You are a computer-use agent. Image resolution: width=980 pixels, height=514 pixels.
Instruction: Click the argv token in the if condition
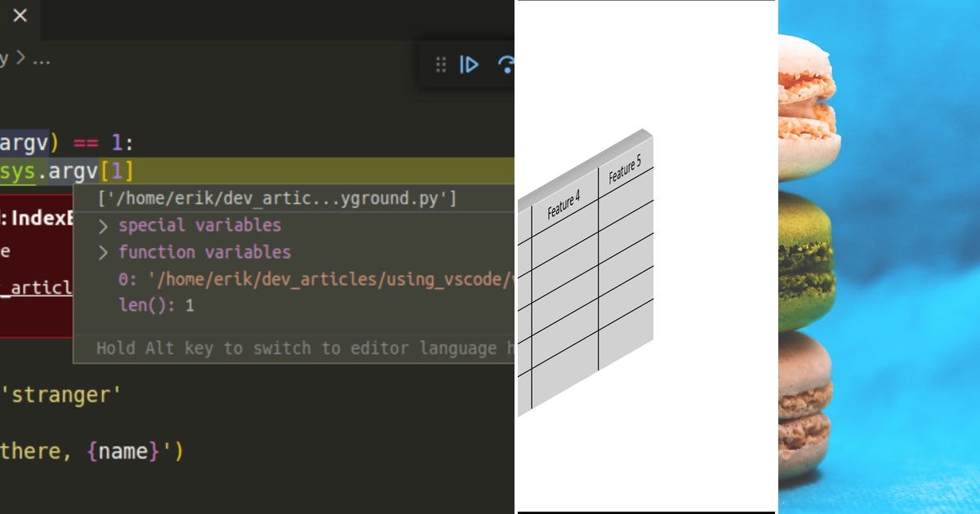click(20, 142)
